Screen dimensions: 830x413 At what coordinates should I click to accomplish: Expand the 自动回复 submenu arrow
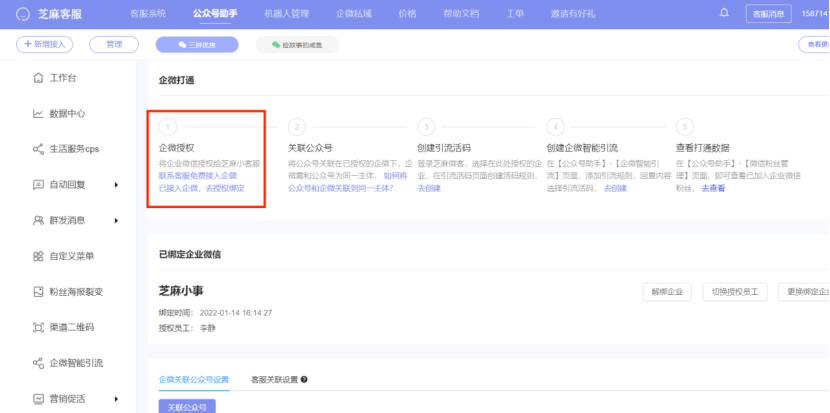(116, 185)
